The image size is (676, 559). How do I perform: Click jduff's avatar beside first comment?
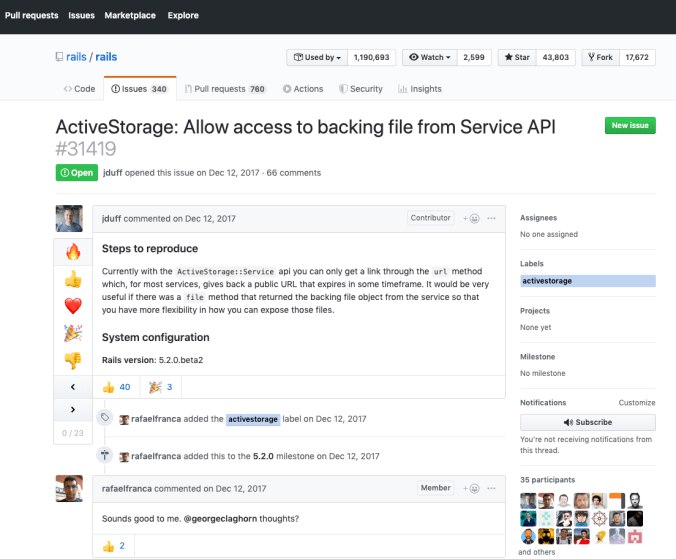click(x=68, y=219)
